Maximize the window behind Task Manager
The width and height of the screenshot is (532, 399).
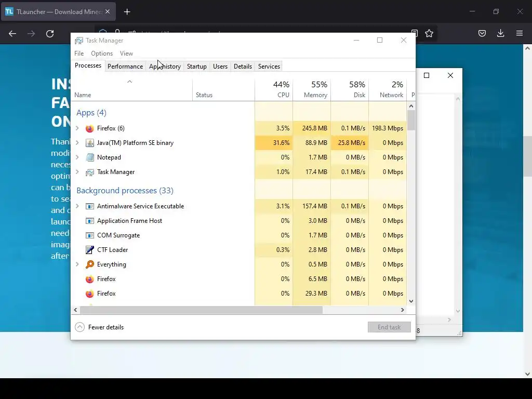click(x=427, y=75)
